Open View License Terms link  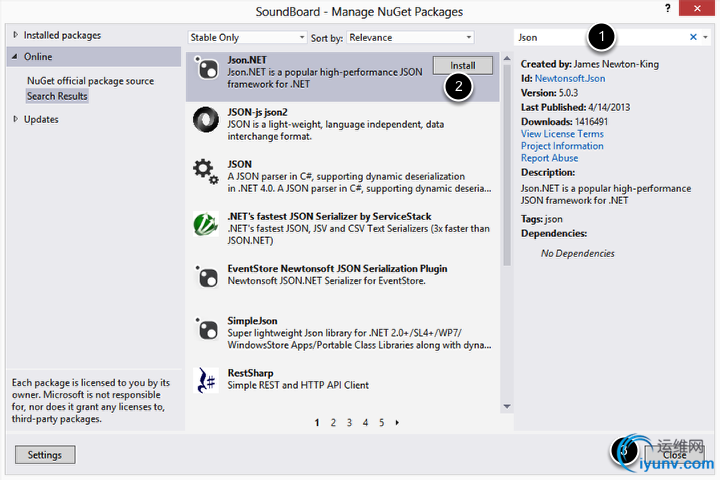click(x=562, y=134)
